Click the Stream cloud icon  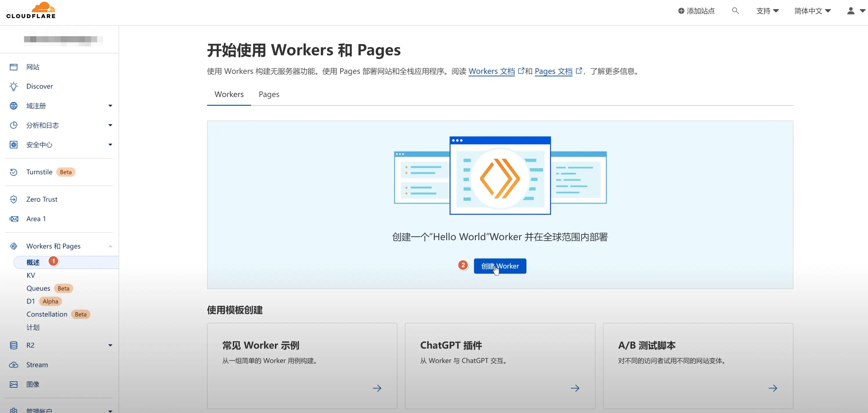tap(13, 365)
